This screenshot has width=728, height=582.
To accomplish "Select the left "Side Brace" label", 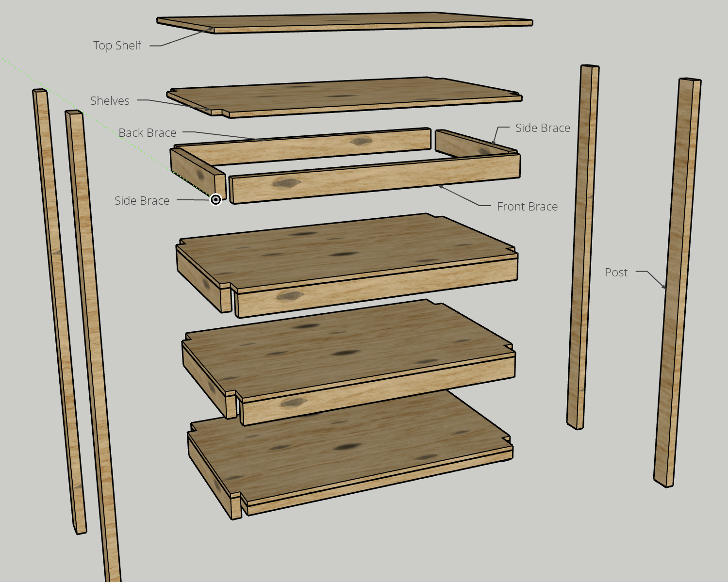I will click(142, 201).
